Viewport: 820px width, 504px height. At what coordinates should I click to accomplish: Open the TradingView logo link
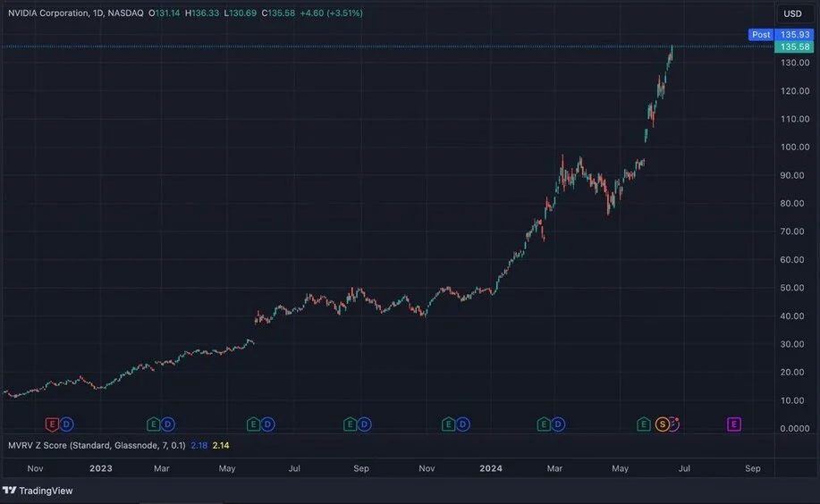[38, 491]
